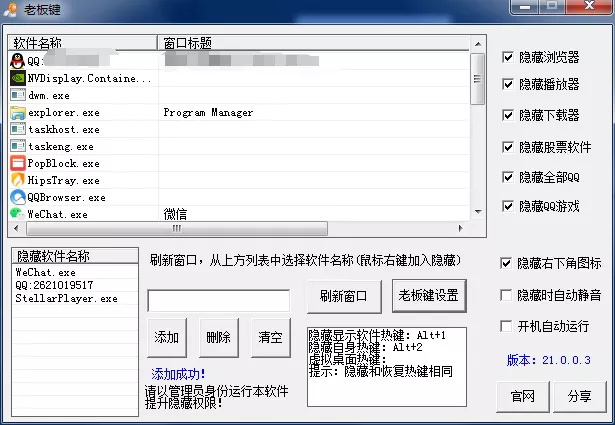Enable 开机自动运行 checkbox
Image resolution: width=615 pixels, height=425 pixels.
506,326
